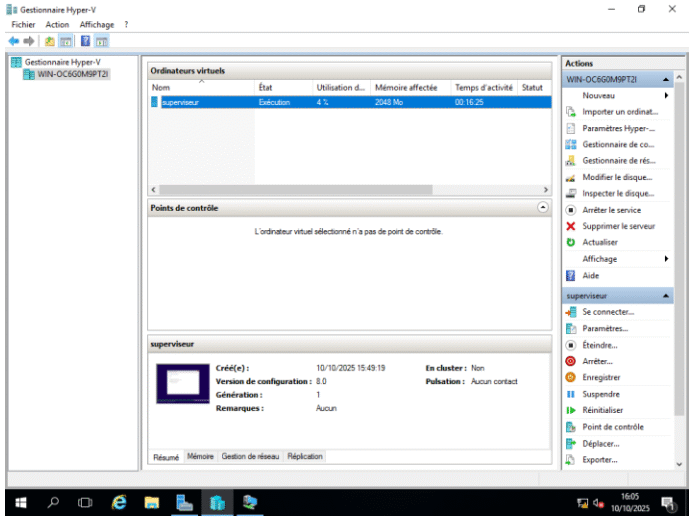This screenshot has height=519, width=693.
Task: Click the Se connecter icon in Actions
Action: (571, 312)
